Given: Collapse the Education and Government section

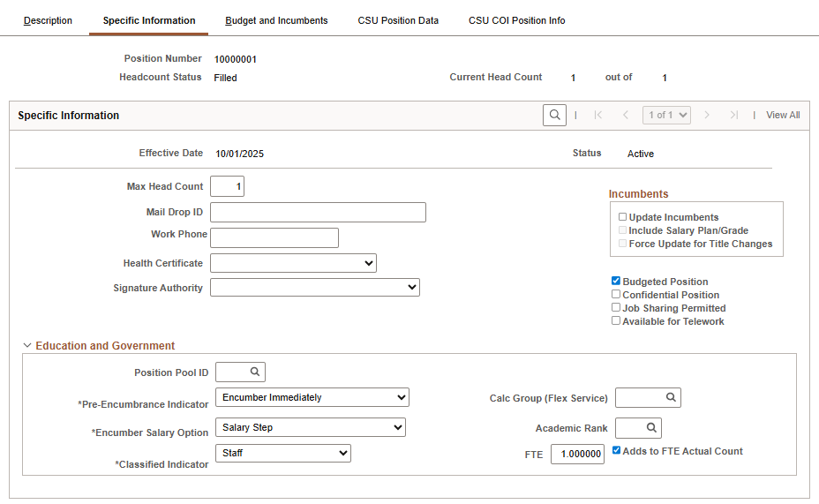Looking at the screenshot, I should [x=27, y=346].
